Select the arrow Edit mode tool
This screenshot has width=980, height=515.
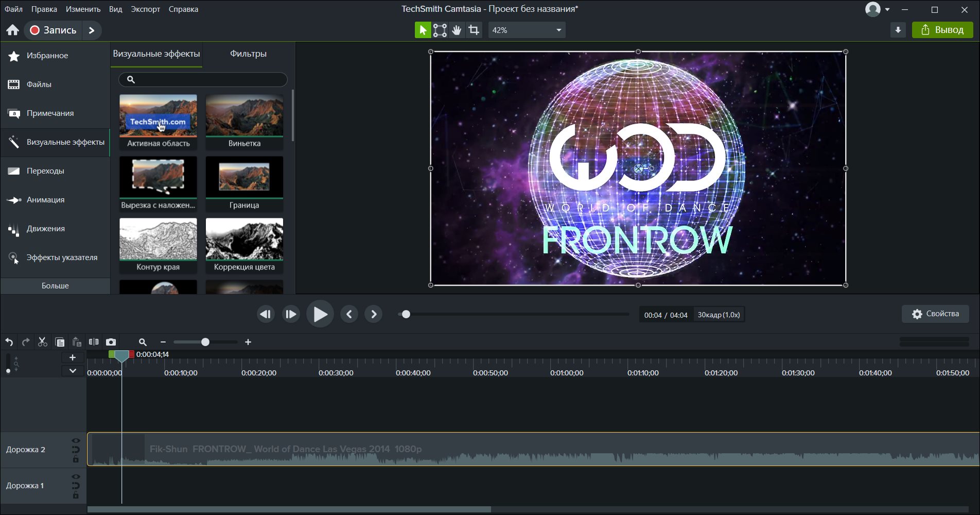click(x=423, y=30)
